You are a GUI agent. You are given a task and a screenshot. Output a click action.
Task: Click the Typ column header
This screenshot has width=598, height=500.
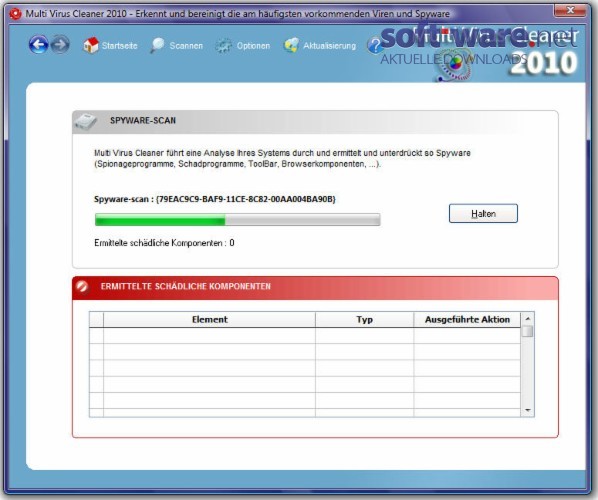tap(365, 320)
